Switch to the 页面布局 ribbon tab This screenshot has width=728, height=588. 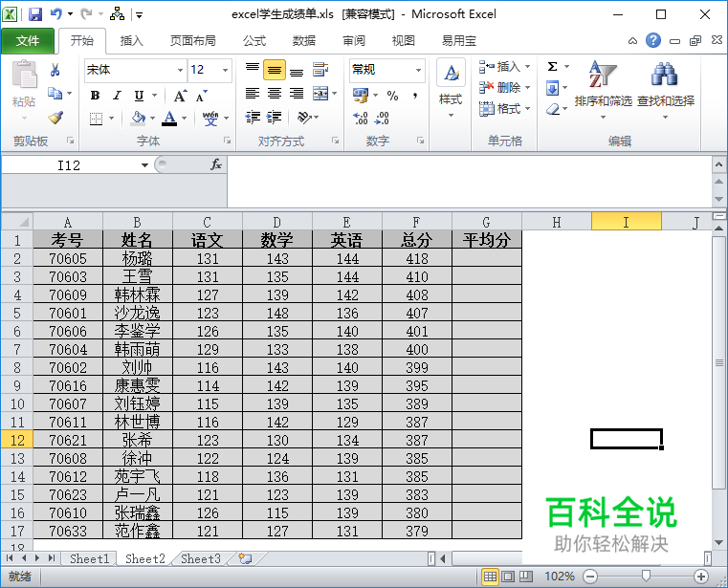193,41
